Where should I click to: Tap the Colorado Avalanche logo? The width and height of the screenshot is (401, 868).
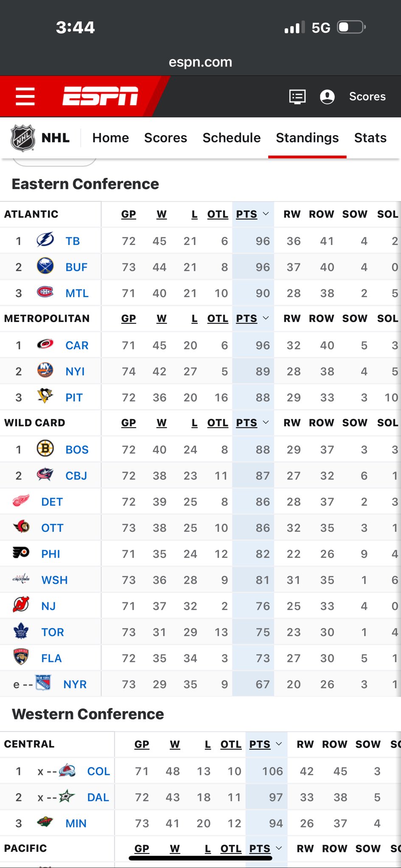click(x=67, y=771)
